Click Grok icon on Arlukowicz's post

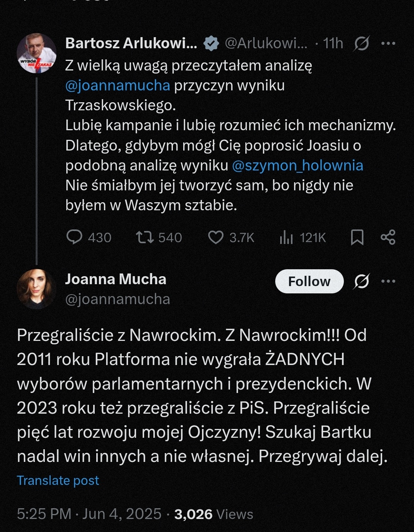pyautogui.click(x=361, y=44)
